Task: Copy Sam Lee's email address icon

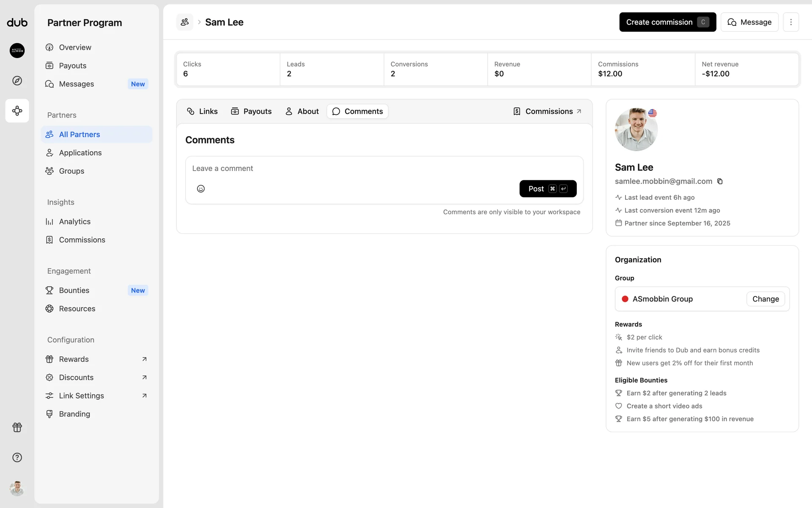Action: pos(720,182)
